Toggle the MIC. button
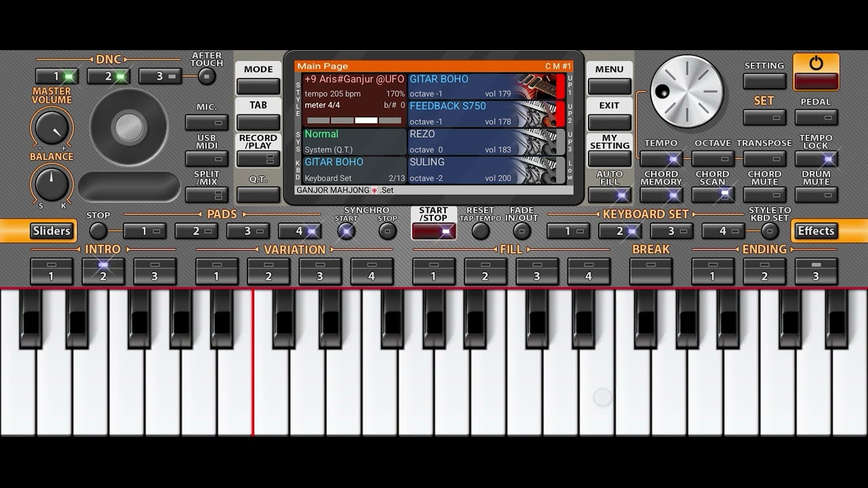Viewport: 868px width, 488px height. point(207,123)
